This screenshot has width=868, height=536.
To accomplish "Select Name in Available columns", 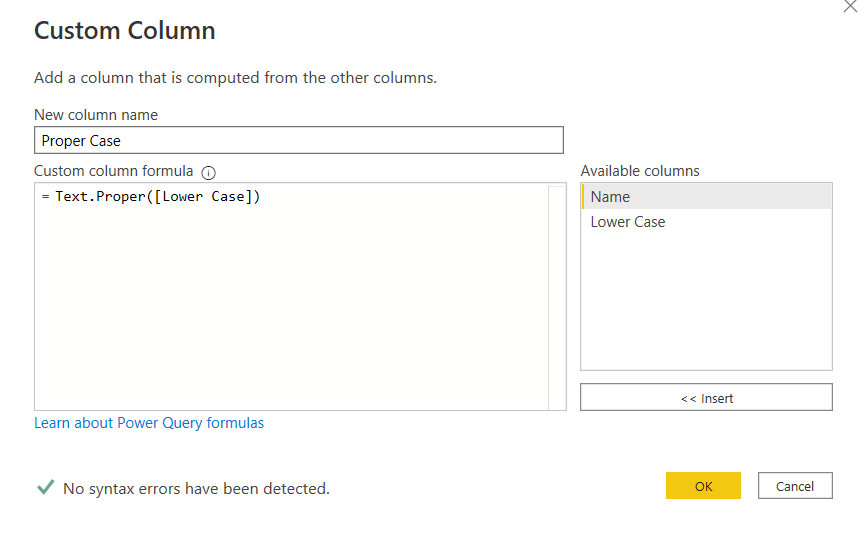I will (x=706, y=197).
